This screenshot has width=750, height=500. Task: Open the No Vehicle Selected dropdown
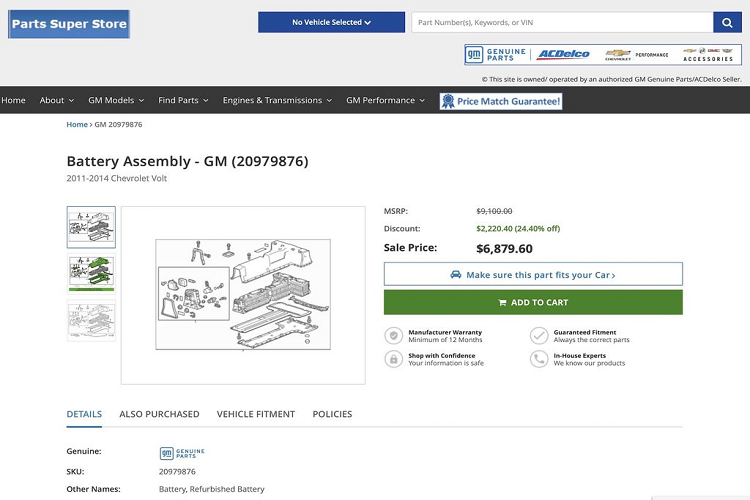click(331, 22)
